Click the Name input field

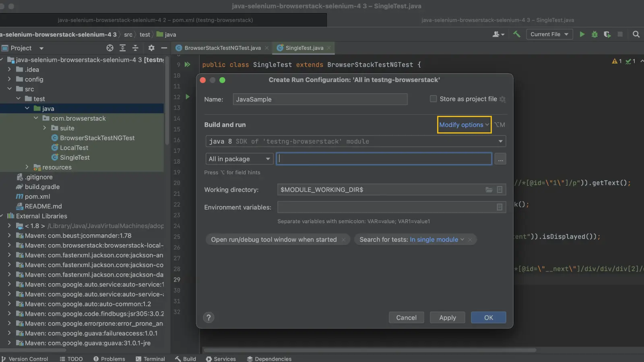tap(320, 99)
